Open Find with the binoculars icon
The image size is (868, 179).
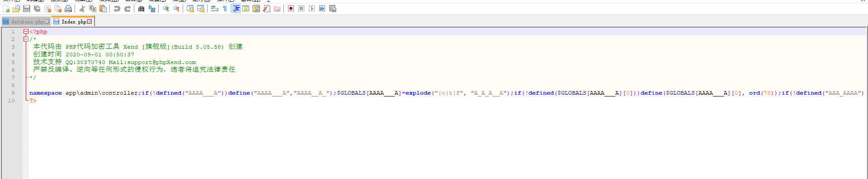(x=142, y=9)
